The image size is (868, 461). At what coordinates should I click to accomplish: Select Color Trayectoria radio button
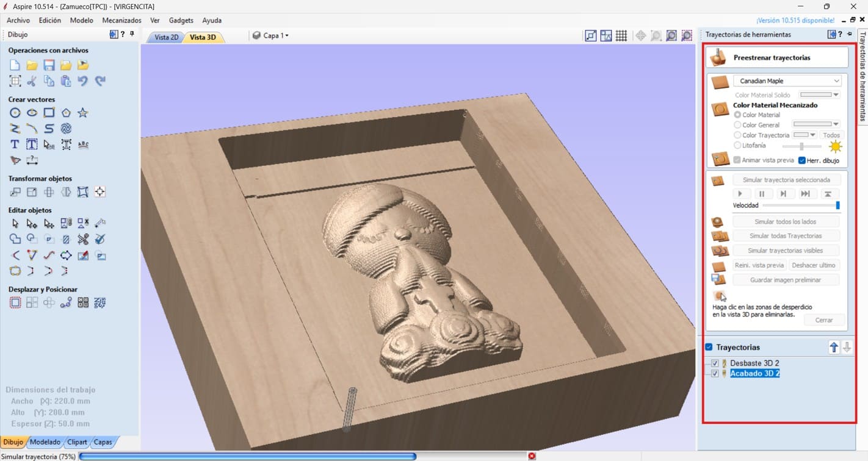coord(737,135)
